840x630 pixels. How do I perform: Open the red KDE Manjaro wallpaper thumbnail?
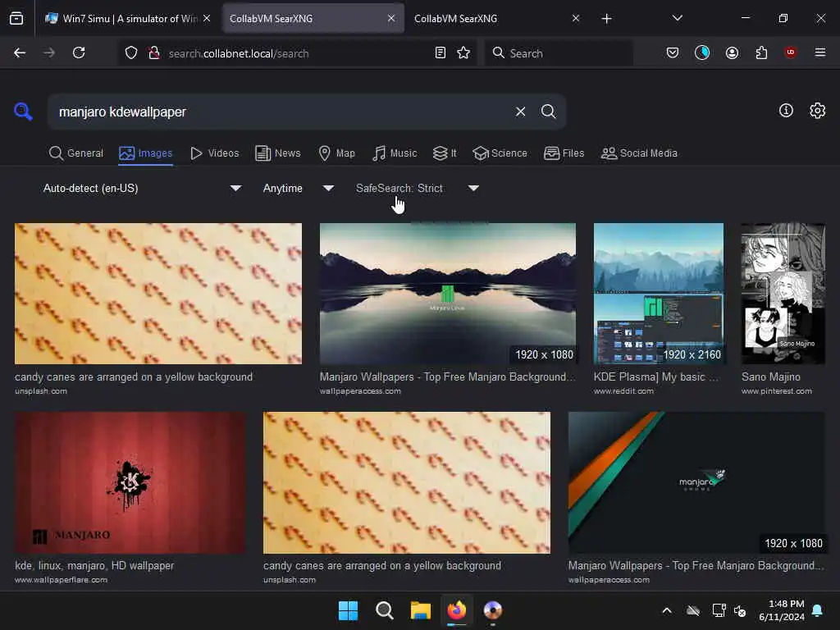(x=130, y=482)
